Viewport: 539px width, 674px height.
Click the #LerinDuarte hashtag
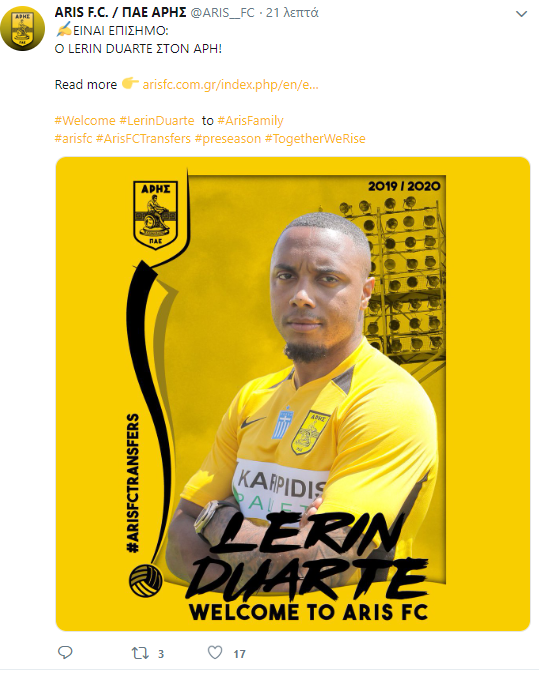pos(157,120)
